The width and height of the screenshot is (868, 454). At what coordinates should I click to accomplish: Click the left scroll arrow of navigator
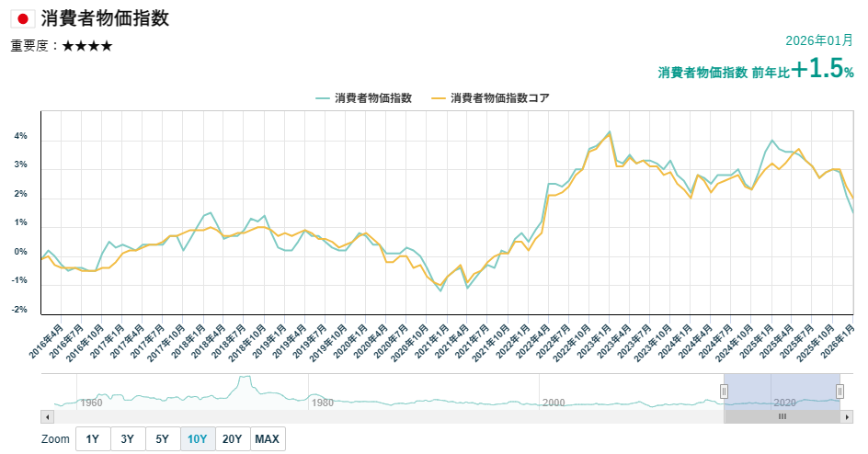[47, 417]
